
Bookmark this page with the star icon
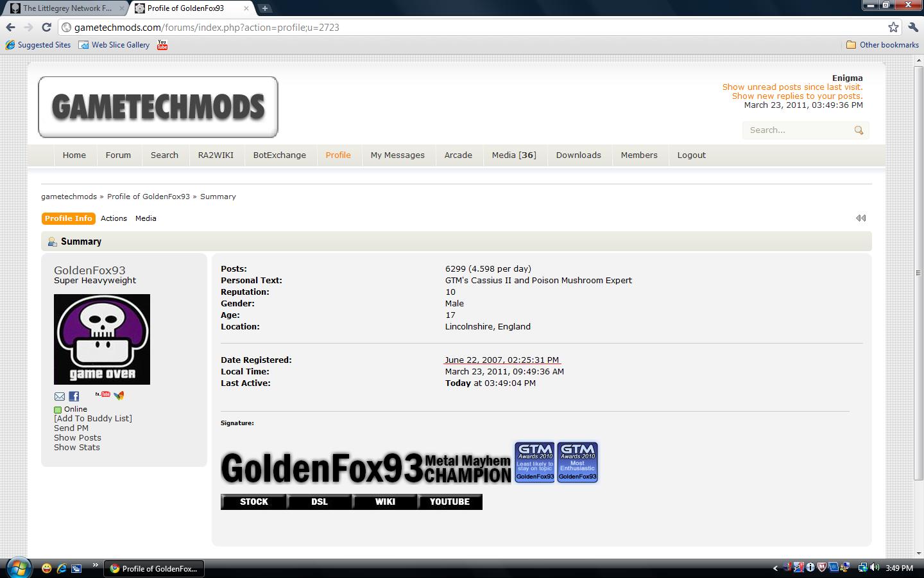click(x=893, y=27)
